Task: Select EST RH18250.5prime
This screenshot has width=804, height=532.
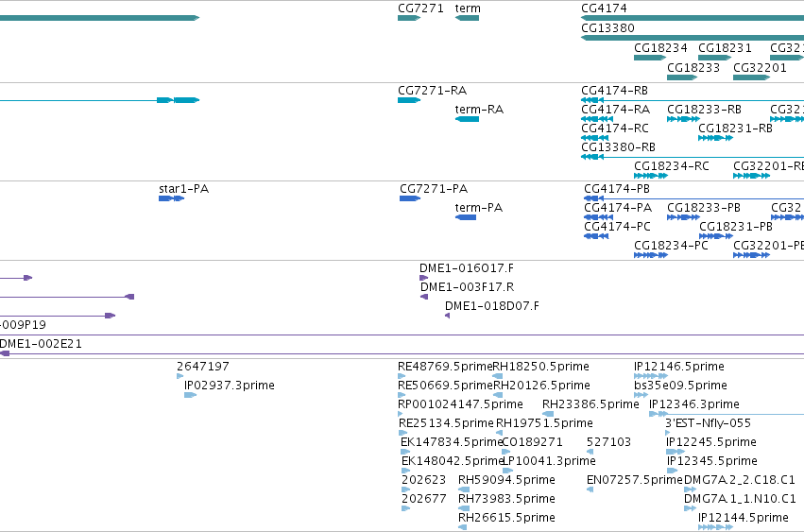Action: click(x=497, y=376)
